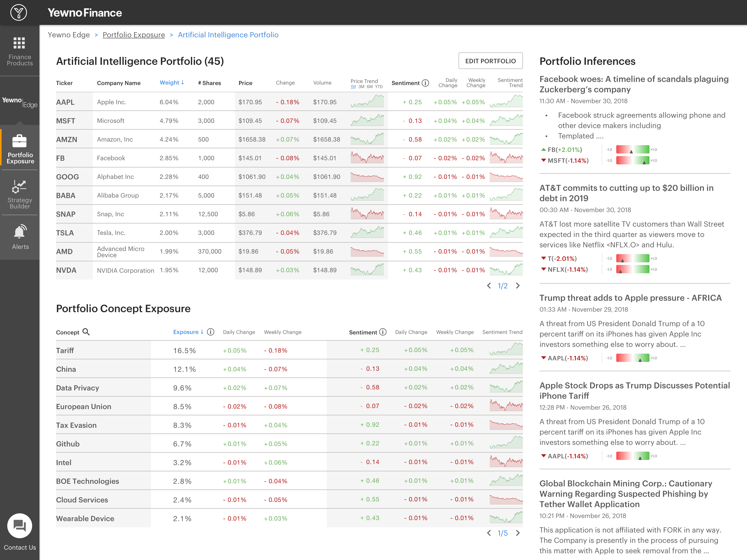
Task: Open AAPL price trend sparkline
Action: 367,101
